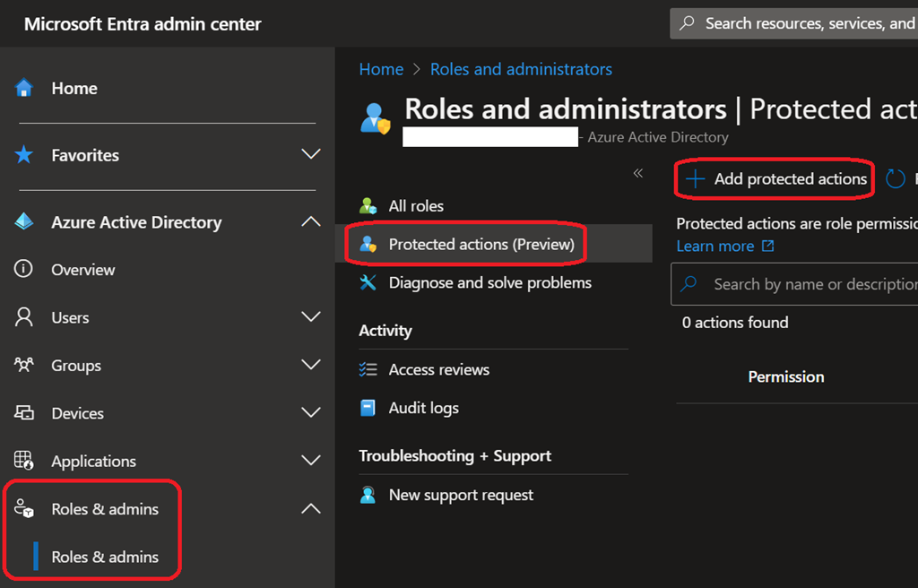Click the Search by name or description field
The height and width of the screenshot is (588, 918).
point(807,284)
